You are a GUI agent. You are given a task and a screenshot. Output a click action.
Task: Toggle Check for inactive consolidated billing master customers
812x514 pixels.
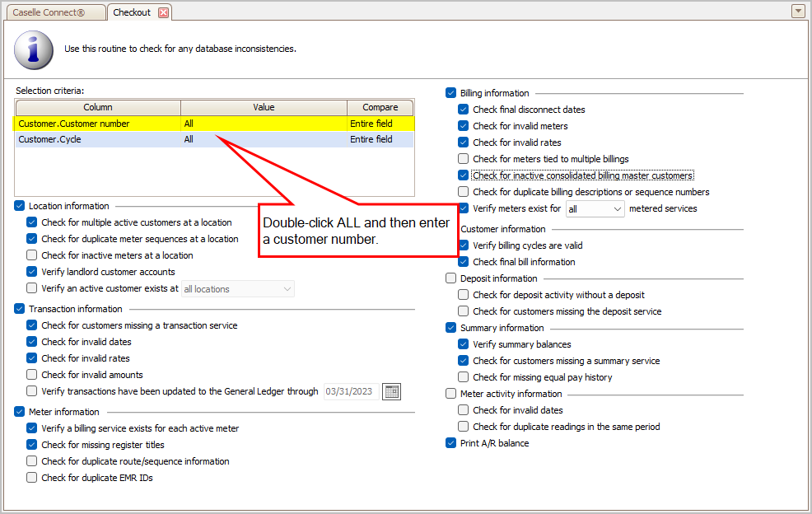(x=464, y=175)
